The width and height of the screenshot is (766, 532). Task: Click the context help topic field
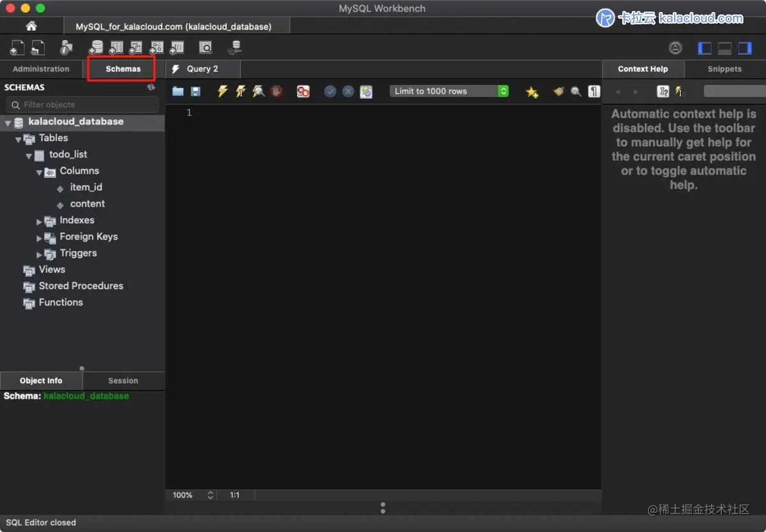[735, 91]
